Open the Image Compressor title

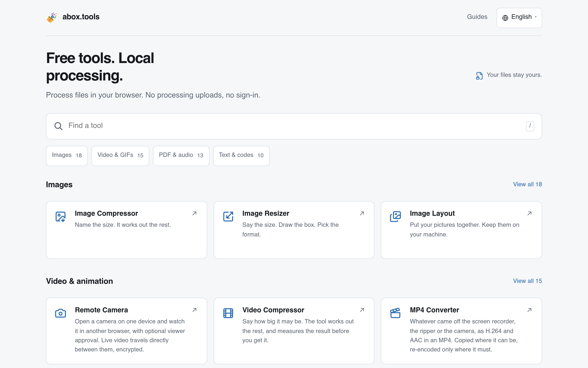tap(106, 213)
